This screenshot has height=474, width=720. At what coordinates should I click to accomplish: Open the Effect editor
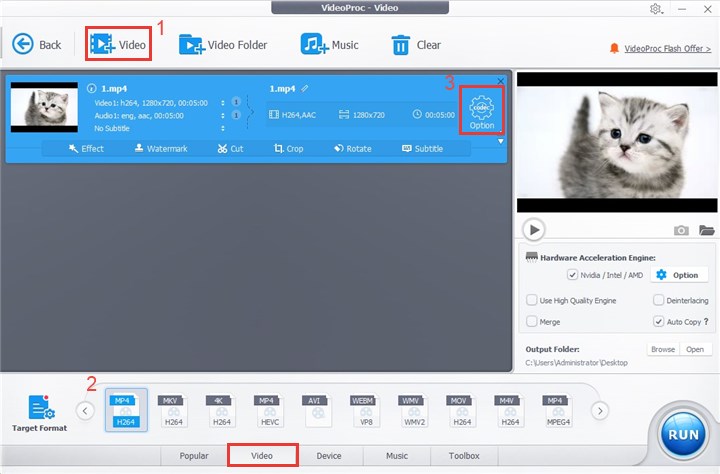[x=86, y=148]
